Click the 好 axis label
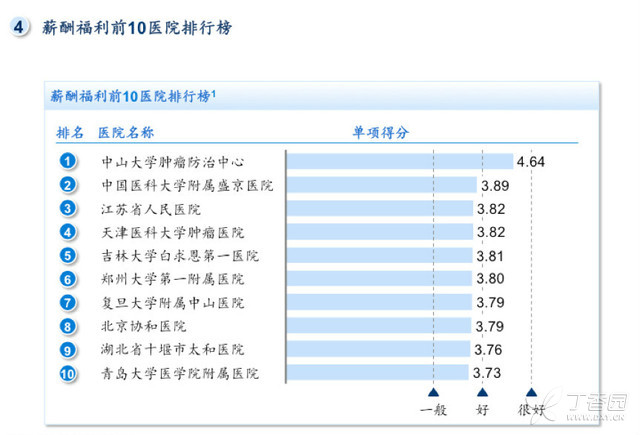This screenshot has height=435, width=640. [482, 410]
